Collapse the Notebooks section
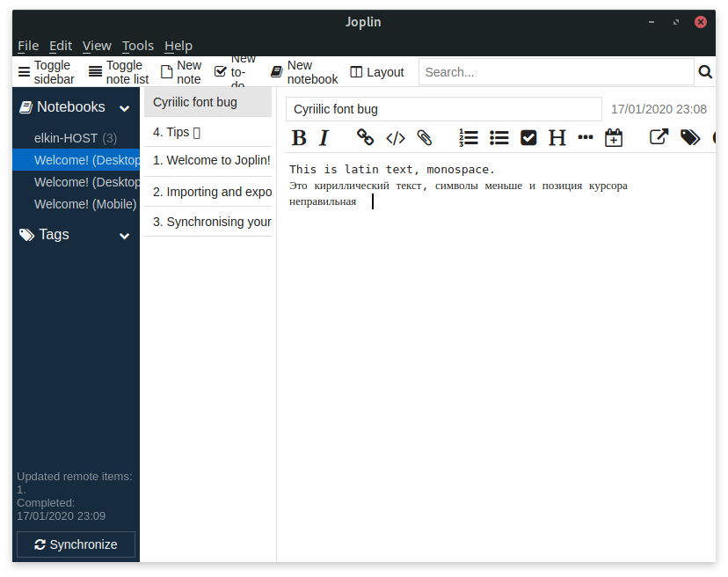 click(125, 106)
